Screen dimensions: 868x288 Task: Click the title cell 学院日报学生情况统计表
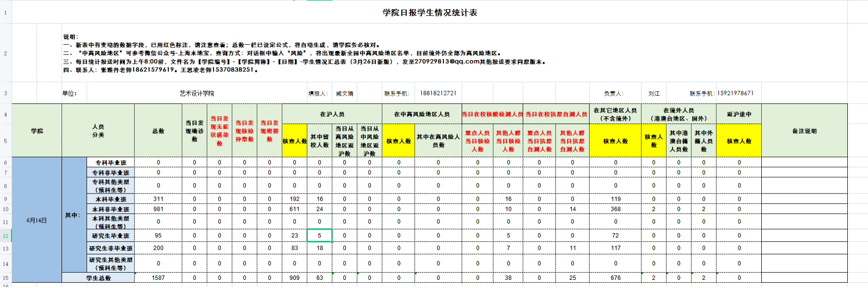point(429,13)
